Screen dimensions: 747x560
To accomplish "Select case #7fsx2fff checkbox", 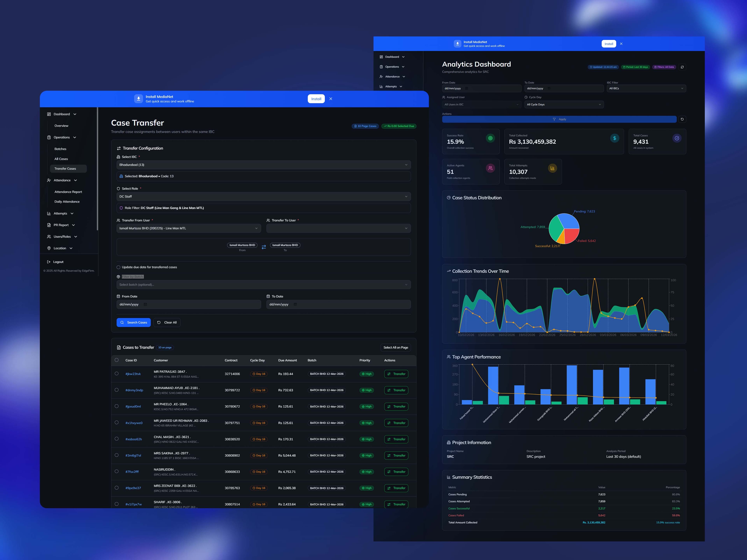I will 117,471.
